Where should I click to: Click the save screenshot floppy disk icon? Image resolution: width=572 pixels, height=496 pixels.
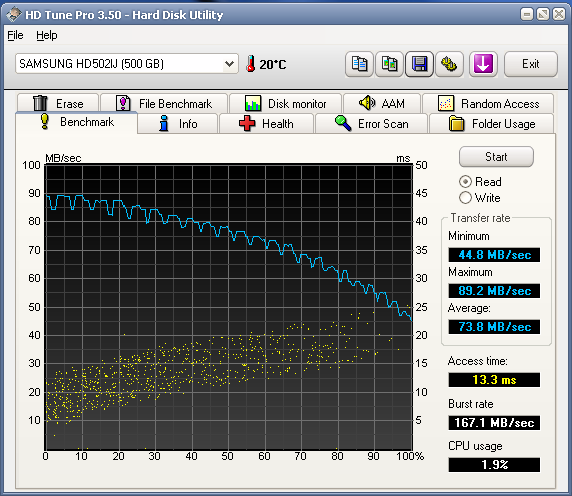(x=420, y=64)
